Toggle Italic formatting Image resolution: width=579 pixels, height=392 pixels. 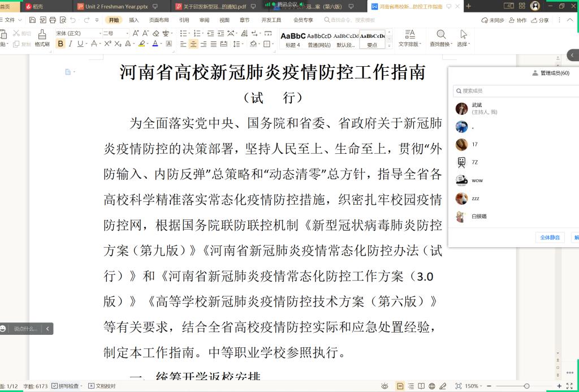(71, 44)
